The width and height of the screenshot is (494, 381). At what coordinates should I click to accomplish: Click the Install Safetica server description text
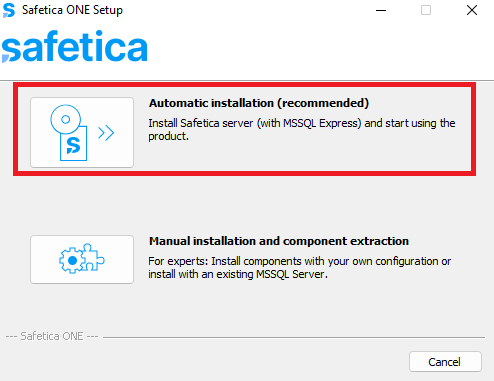point(302,130)
